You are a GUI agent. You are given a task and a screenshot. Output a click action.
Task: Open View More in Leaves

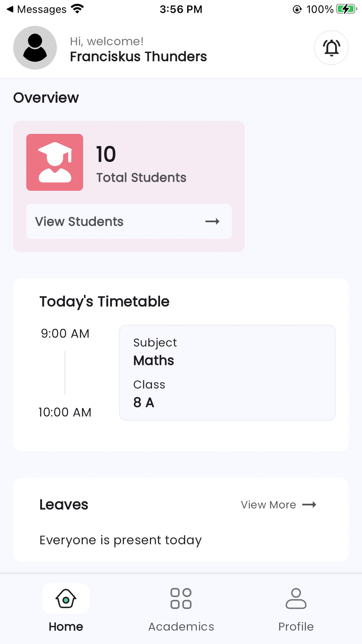click(x=269, y=505)
